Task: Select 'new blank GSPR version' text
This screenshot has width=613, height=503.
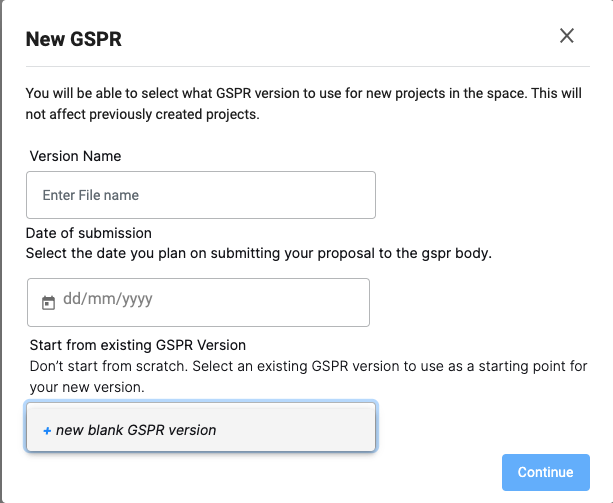Action: coord(136,430)
